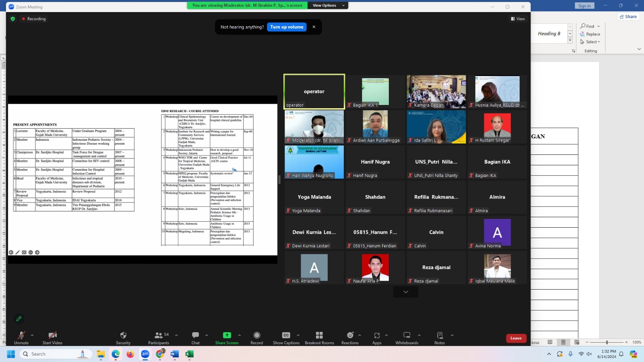Expand audio options arrow beside Unmute
Viewport: 644px width, 362px height.
pyautogui.click(x=32, y=335)
